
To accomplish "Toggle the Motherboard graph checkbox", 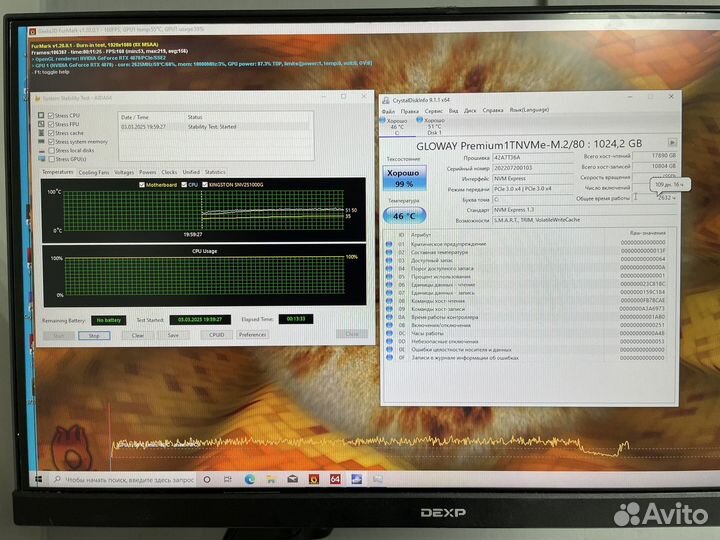I will coord(141,185).
